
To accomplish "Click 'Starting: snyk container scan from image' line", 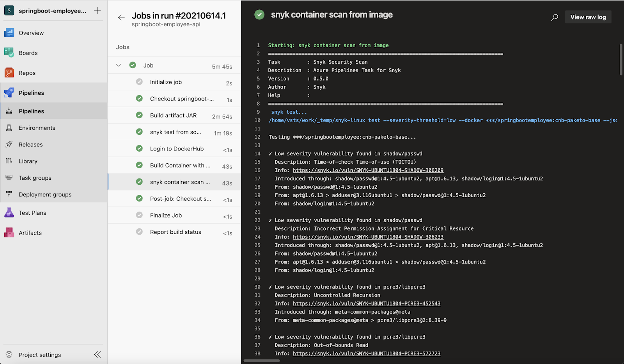I will coord(328,45).
